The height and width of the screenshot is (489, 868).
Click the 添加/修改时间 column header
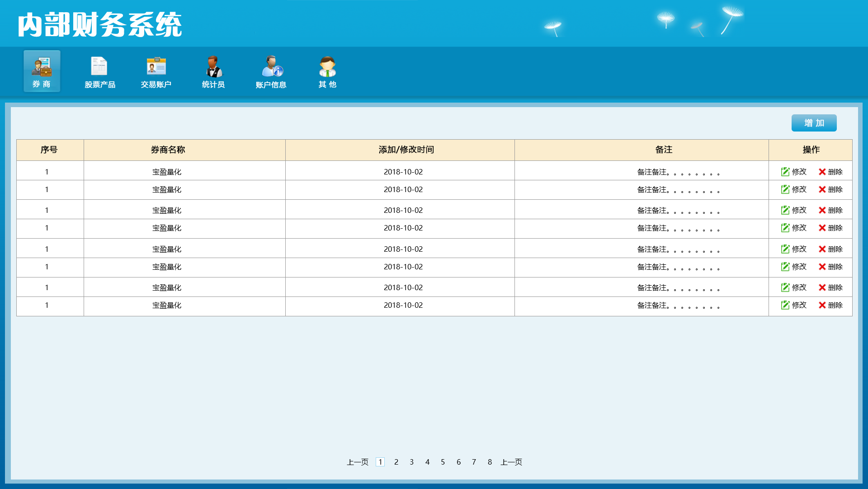406,150
